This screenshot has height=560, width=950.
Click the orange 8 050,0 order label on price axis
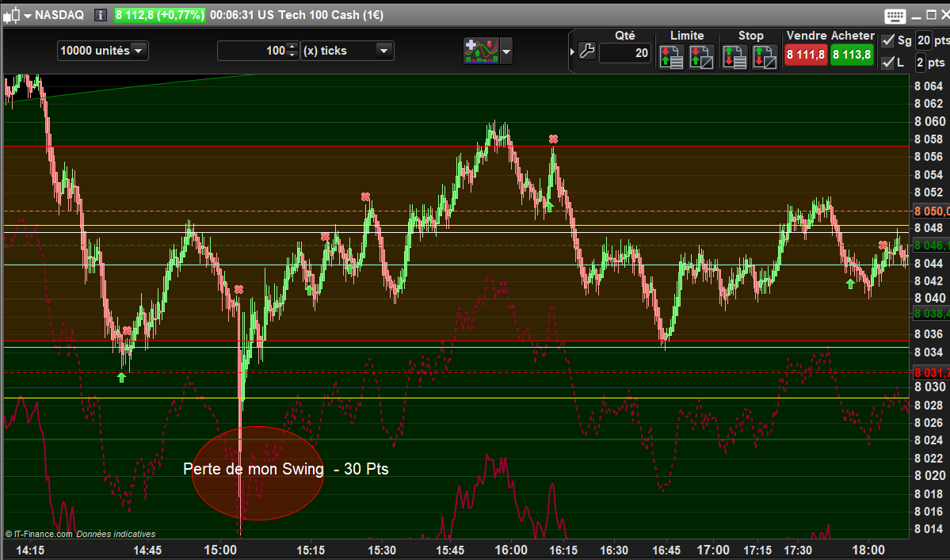tap(931, 211)
